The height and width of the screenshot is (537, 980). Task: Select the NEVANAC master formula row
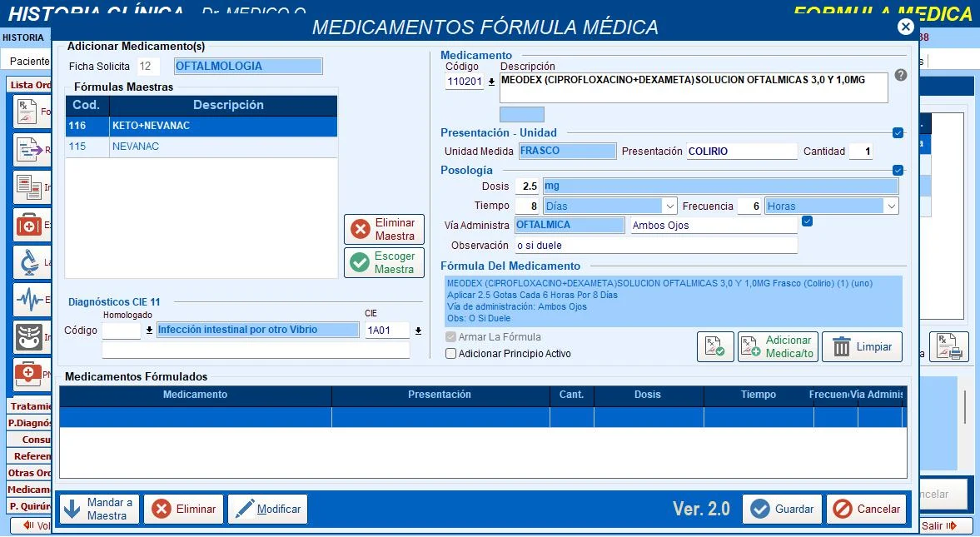(201, 147)
